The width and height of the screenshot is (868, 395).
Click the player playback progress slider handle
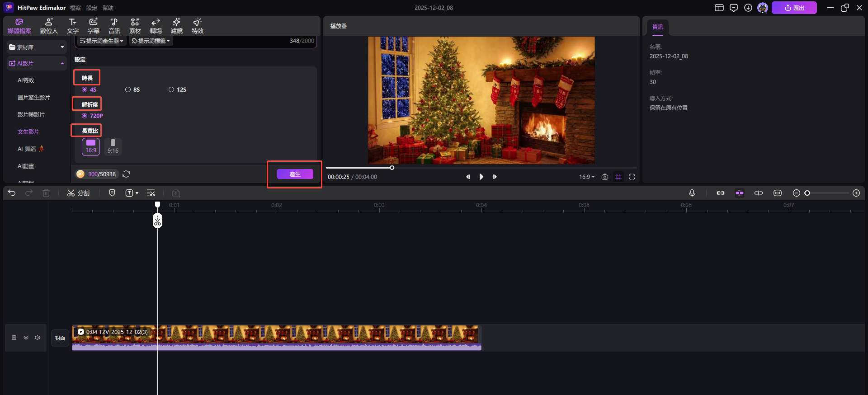(392, 168)
